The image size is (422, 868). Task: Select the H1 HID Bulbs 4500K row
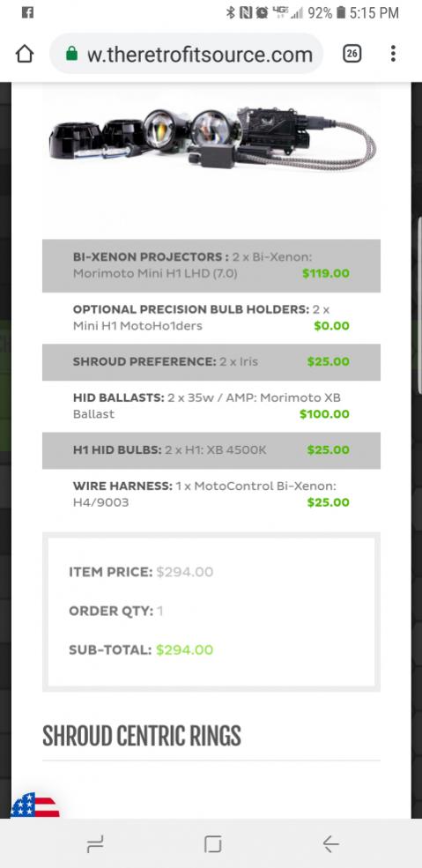tap(211, 450)
